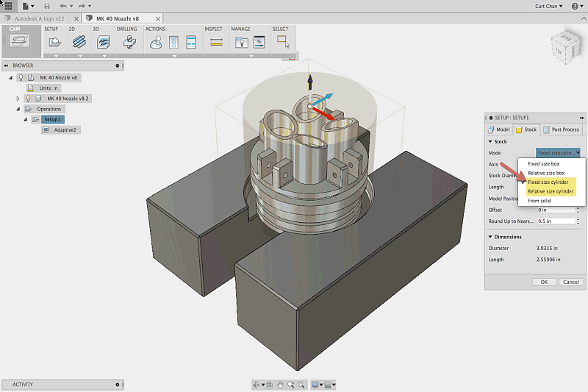588x392 pixels.
Task: Switch to Autodesk A logo v22 document tab
Action: pyautogui.click(x=39, y=18)
